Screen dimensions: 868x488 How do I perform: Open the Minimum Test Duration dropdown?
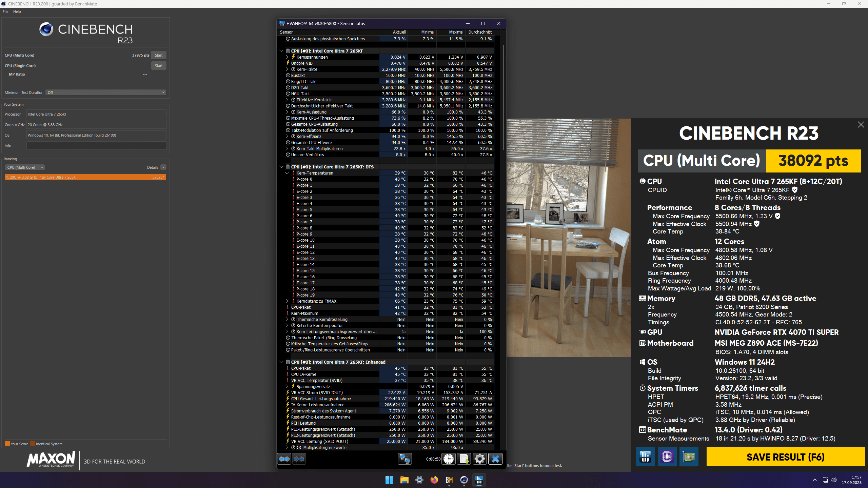(x=106, y=93)
